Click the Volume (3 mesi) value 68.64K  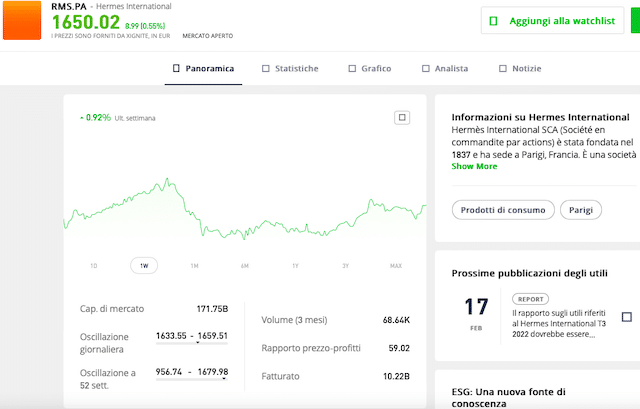(396, 320)
